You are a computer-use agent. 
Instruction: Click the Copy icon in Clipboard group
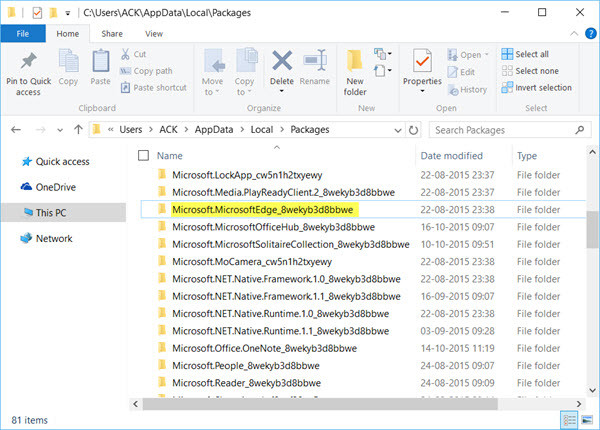[x=68, y=61]
